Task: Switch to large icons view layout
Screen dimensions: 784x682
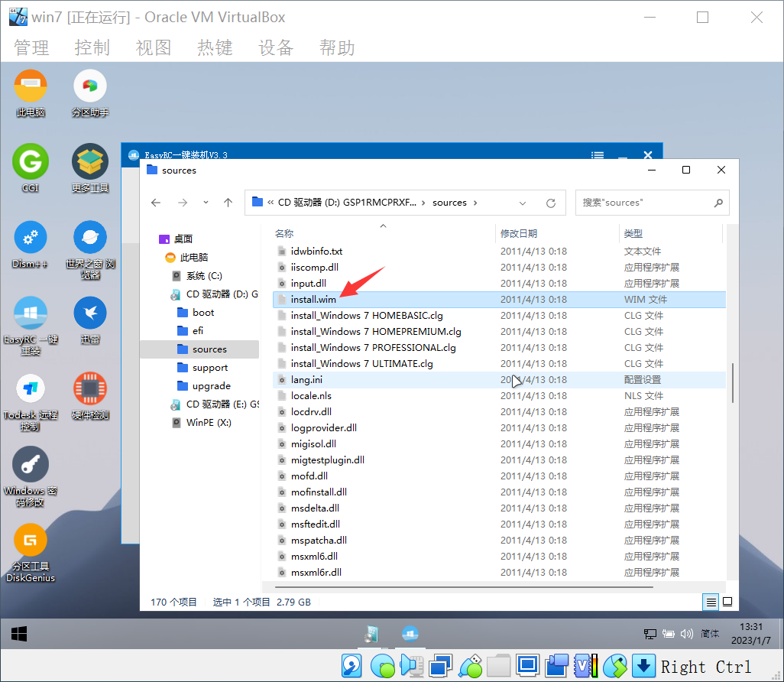Action: [727, 602]
